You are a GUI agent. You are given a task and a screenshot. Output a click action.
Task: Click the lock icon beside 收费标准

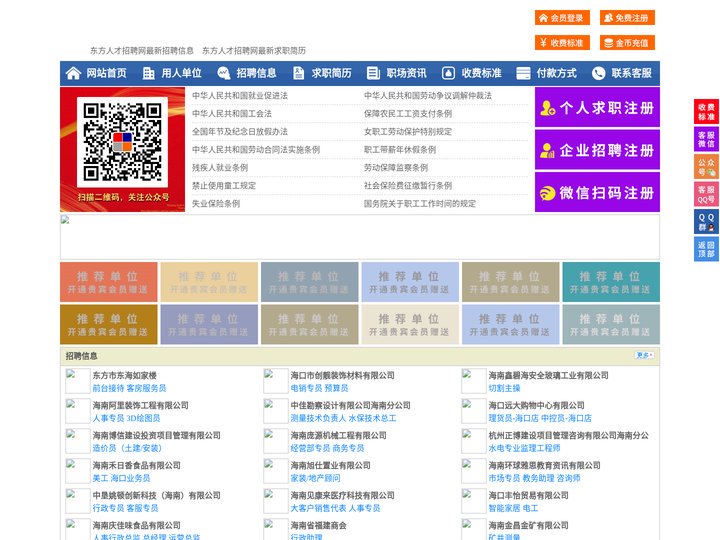tap(448, 73)
